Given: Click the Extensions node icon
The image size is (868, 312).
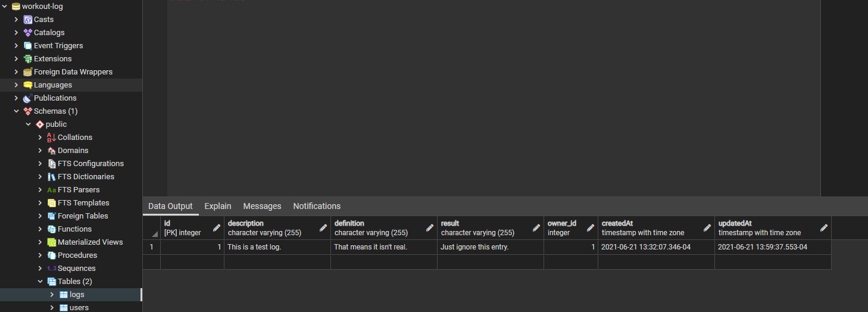Looking at the screenshot, I should coord(27,59).
